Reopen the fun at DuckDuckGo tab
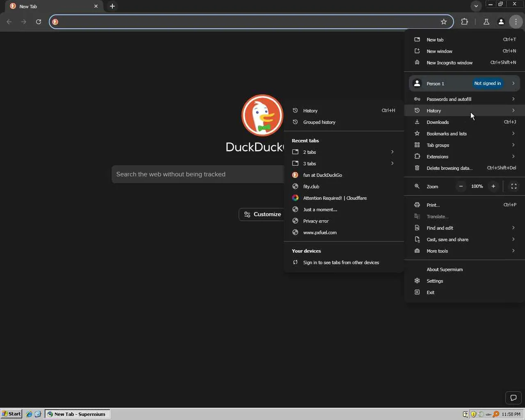The height and width of the screenshot is (420, 525). tap(344, 175)
